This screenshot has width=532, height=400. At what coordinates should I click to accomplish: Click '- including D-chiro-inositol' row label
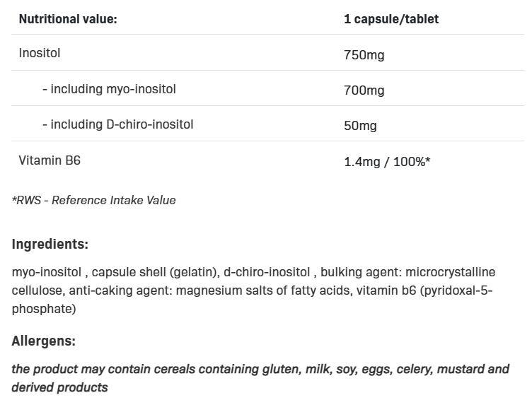pyautogui.click(x=117, y=124)
